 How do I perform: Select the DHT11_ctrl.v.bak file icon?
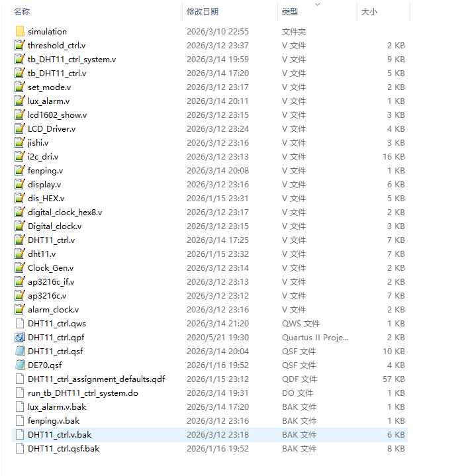tap(20, 435)
